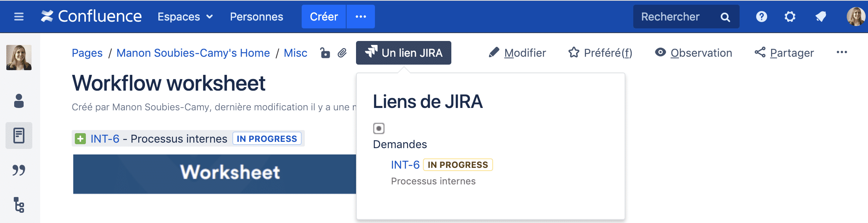Select the sidebar Pages icon
868x223 pixels.
[19, 136]
